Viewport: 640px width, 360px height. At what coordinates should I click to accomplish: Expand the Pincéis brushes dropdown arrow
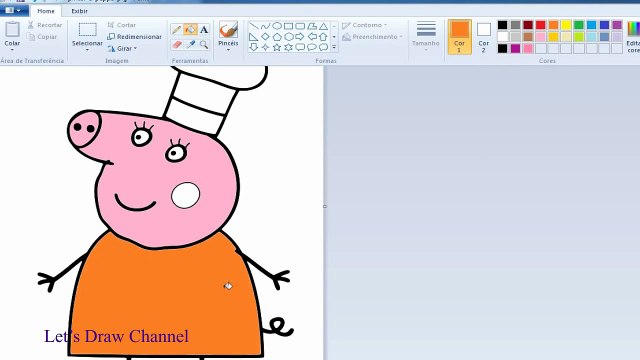pos(228,50)
